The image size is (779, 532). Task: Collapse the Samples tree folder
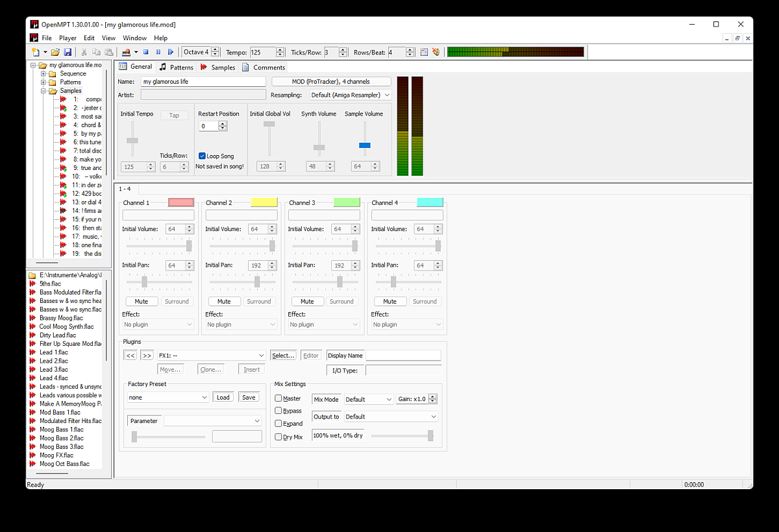click(x=43, y=91)
